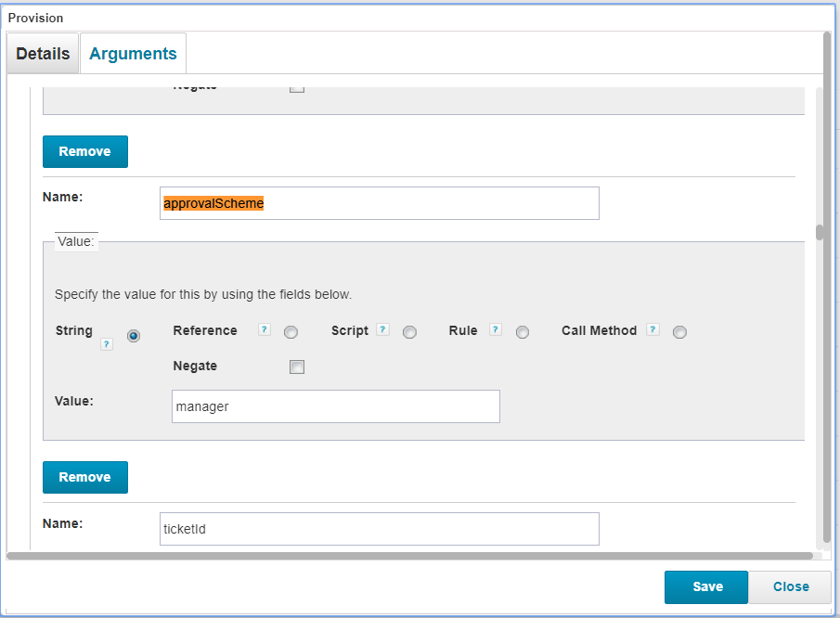Screen dimensions: 840x618
Task: Click the vertical scrollbar thumb
Action: click(x=819, y=232)
